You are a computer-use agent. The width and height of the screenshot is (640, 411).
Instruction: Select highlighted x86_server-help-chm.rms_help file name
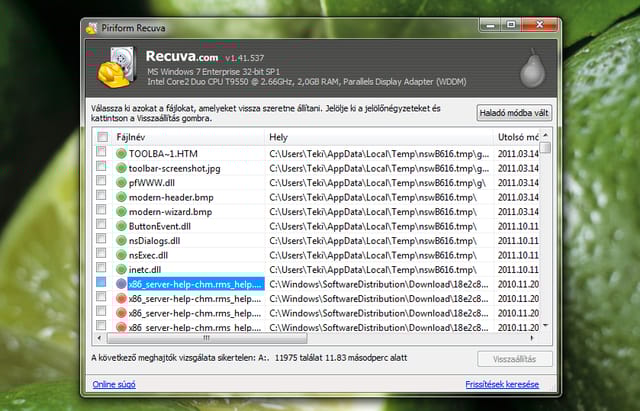(195, 284)
